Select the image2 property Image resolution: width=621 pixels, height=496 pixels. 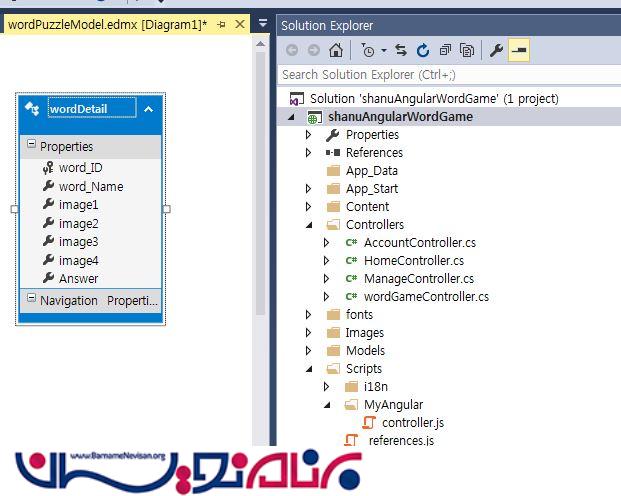pos(78,224)
